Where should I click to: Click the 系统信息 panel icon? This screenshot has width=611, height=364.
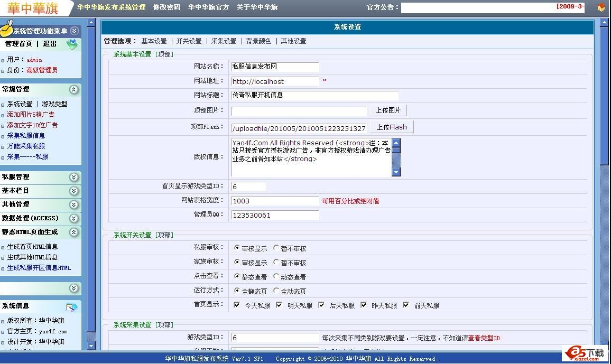coord(71,307)
